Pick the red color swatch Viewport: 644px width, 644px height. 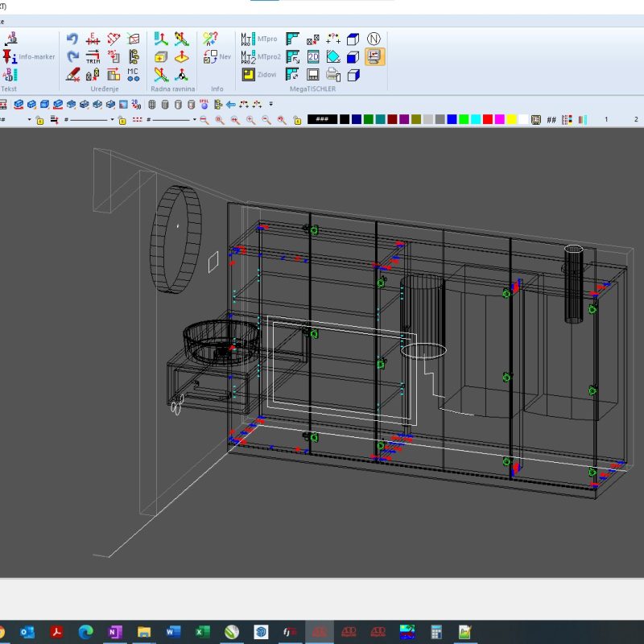point(488,119)
